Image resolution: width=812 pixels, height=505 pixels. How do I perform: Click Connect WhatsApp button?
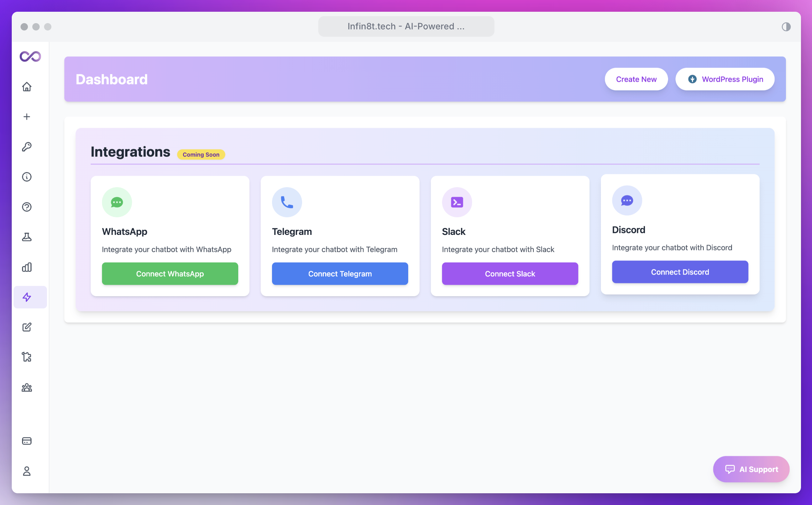point(170,274)
